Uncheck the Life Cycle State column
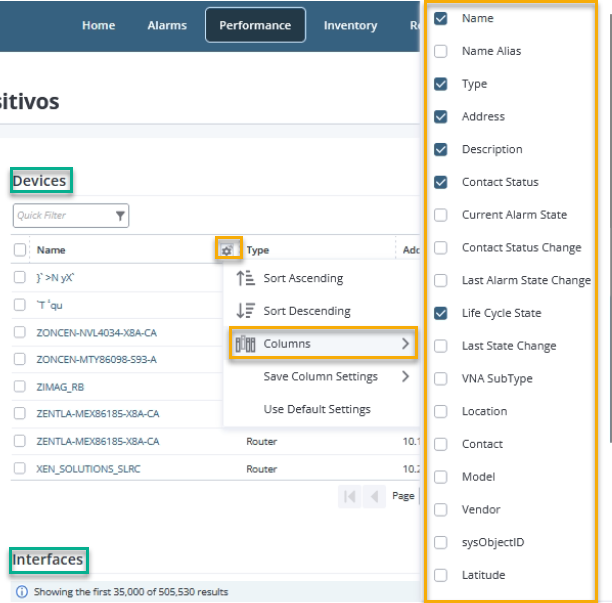This screenshot has width=612, height=603. point(441,313)
